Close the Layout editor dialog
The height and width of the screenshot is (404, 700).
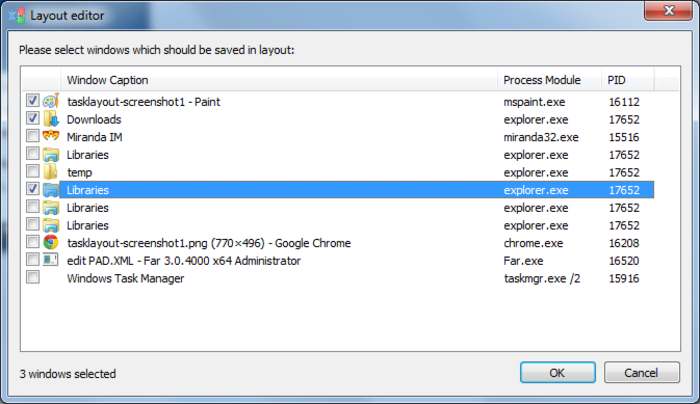(668, 11)
